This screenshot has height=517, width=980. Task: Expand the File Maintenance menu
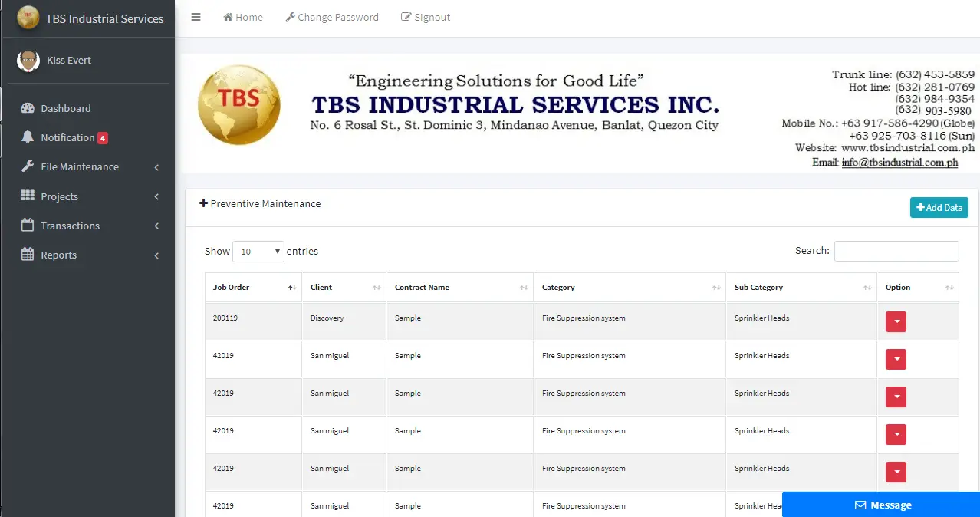87,166
